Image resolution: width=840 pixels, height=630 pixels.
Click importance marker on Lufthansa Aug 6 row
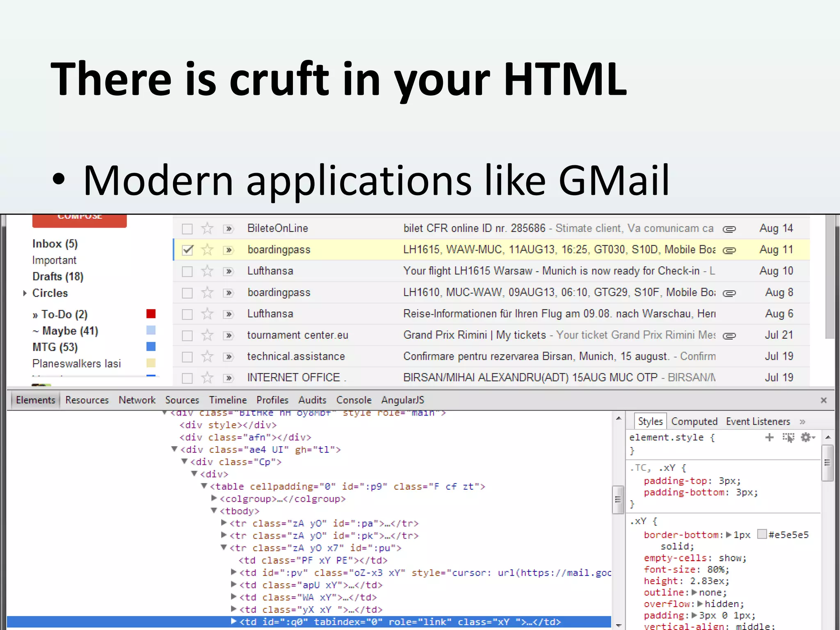228,314
